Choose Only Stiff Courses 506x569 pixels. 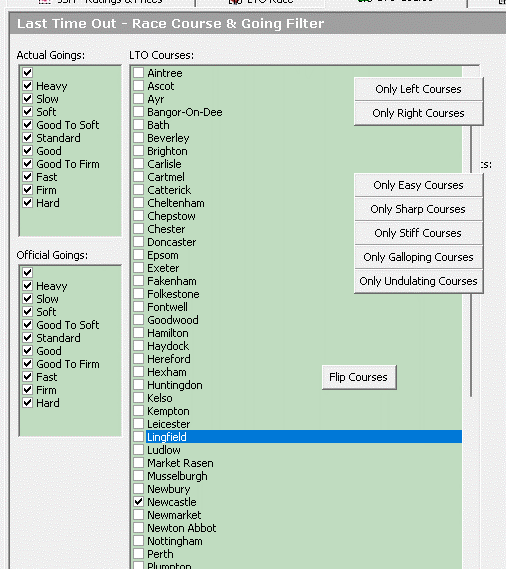click(x=419, y=233)
